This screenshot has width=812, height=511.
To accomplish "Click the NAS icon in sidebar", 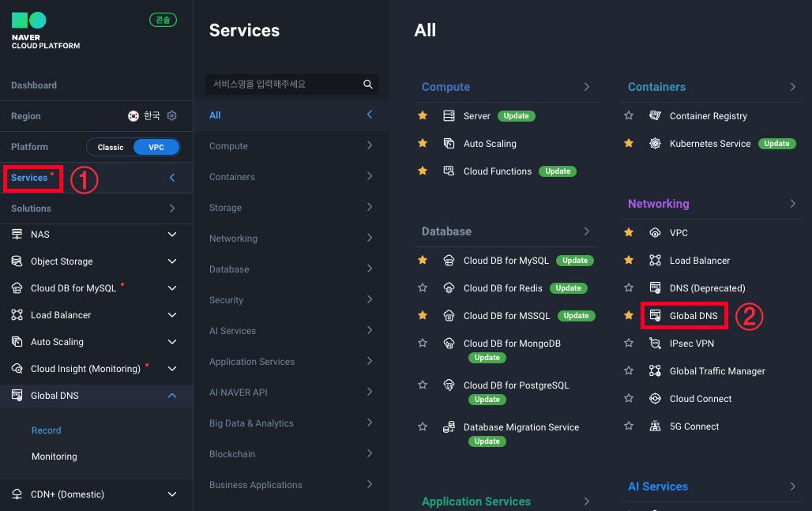I will tap(17, 234).
